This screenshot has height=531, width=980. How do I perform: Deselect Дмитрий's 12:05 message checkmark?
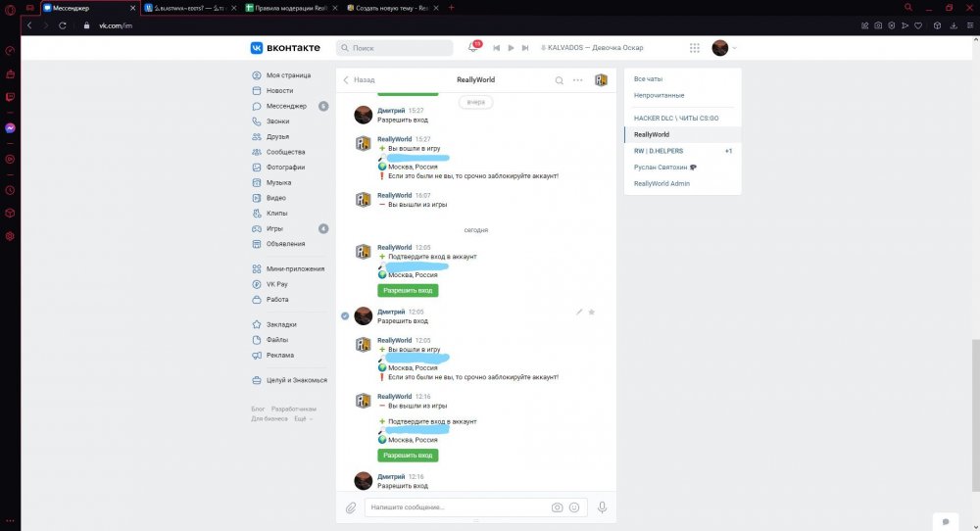click(345, 316)
